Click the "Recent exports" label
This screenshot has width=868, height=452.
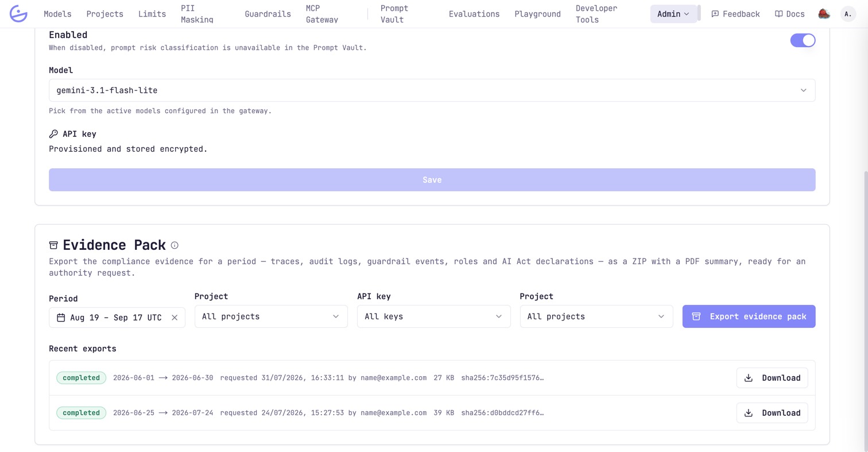click(x=83, y=349)
